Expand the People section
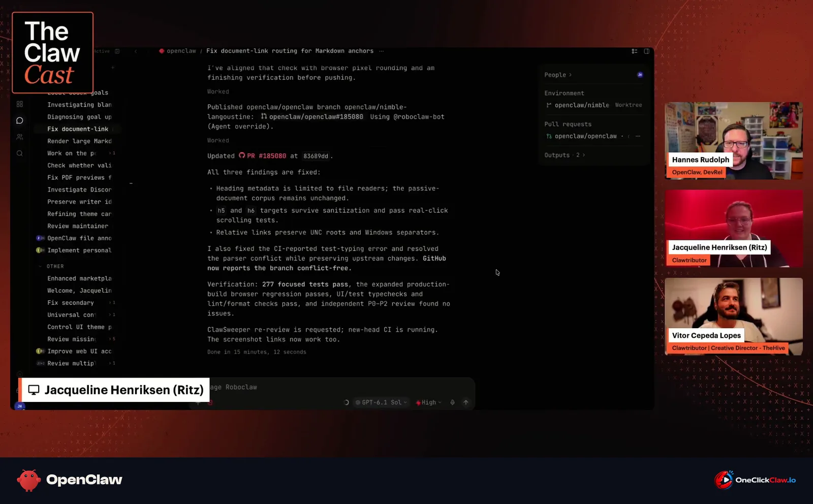Screen dimensions: 813x504 tap(558, 75)
